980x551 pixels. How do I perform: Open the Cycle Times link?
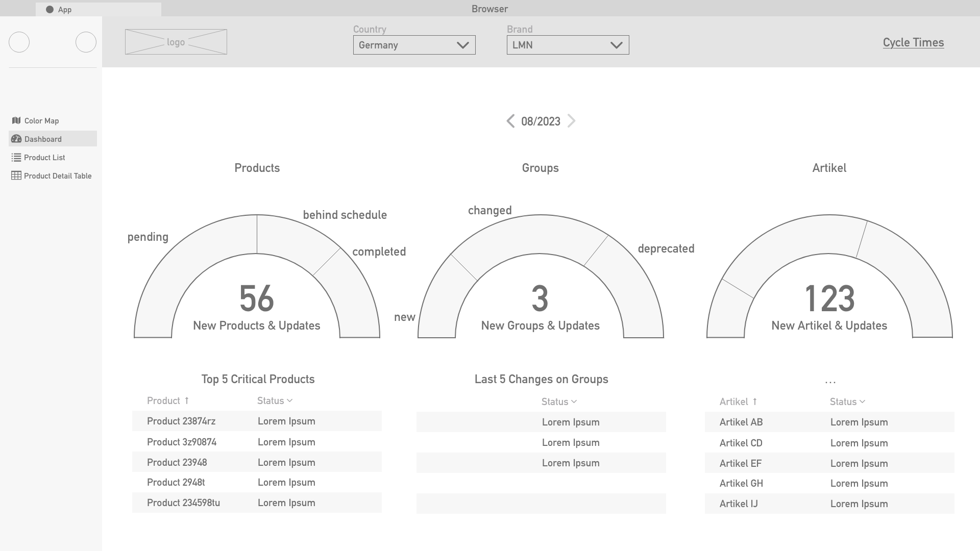[913, 42]
